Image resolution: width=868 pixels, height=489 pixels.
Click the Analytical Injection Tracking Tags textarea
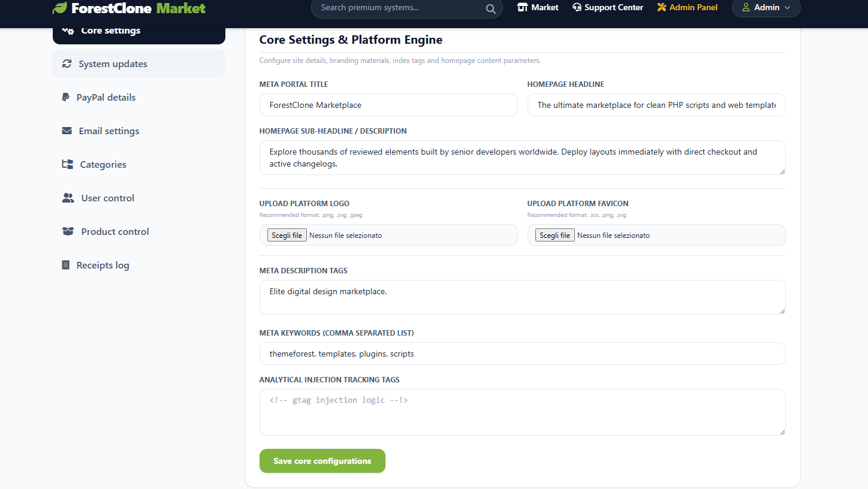523,412
